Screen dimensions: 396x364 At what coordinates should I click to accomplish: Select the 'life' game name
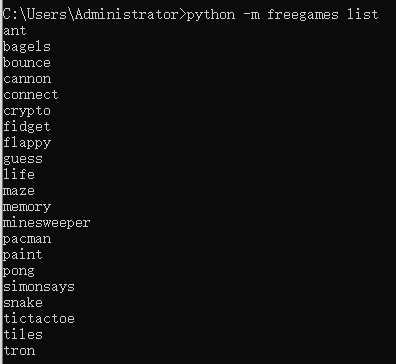[19, 174]
